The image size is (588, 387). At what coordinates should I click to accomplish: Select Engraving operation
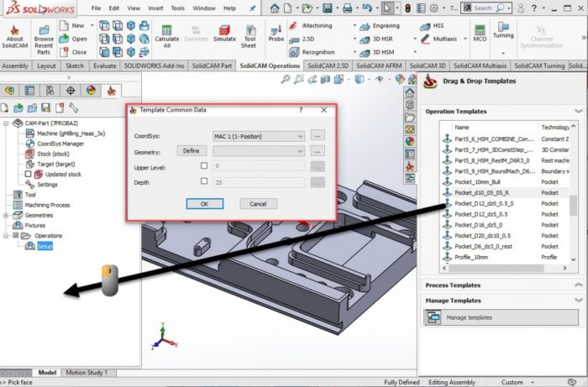tap(380, 26)
